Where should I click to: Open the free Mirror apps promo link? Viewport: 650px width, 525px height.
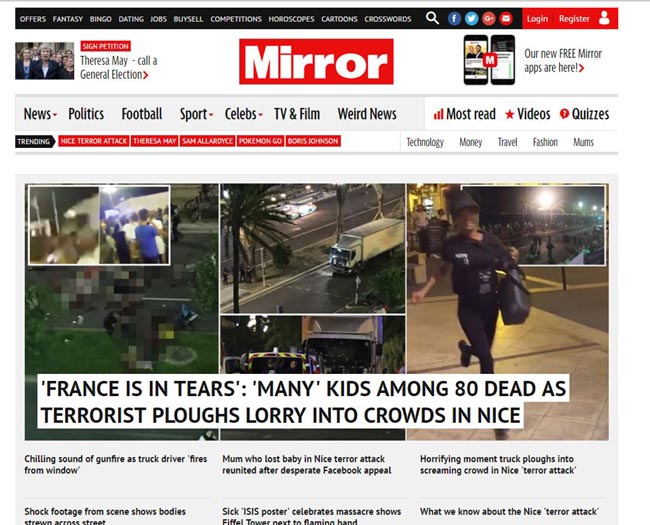tap(563, 61)
